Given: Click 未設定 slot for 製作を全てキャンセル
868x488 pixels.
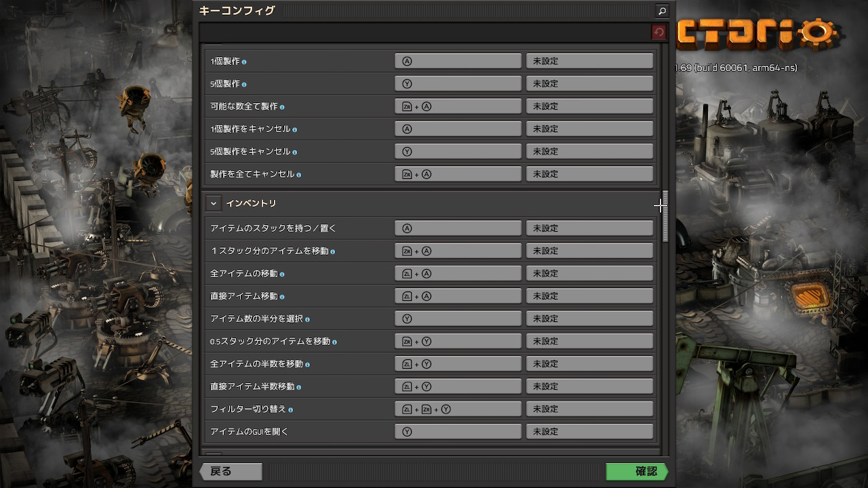Looking at the screenshot, I should [589, 174].
